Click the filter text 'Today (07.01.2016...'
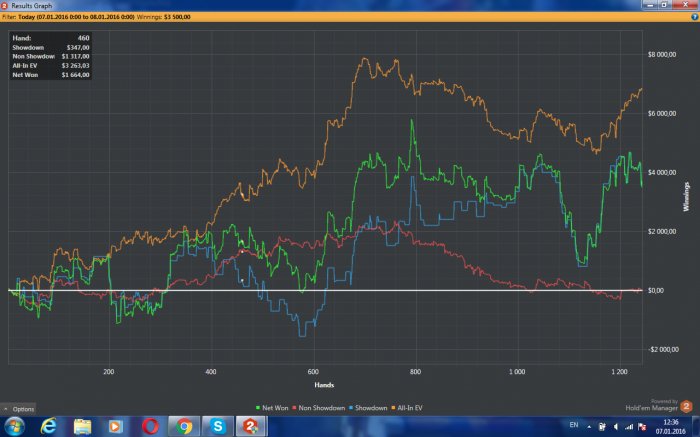 76,17
